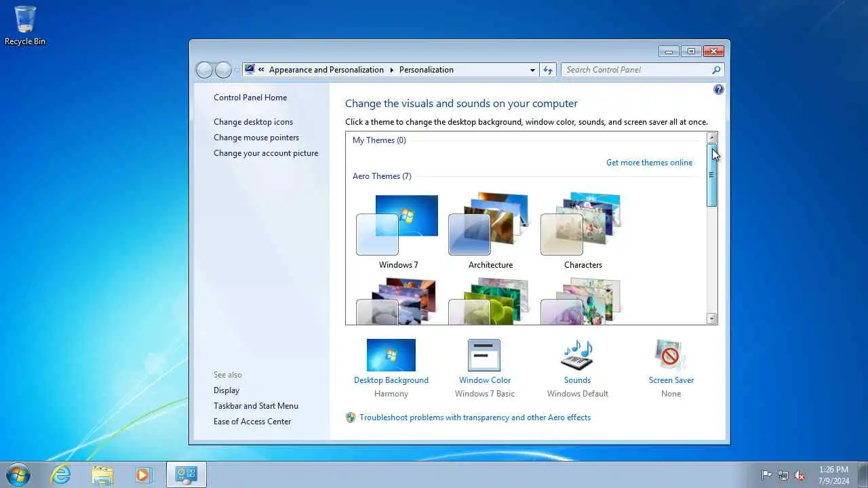Open Troubleshoot problems with transparency link
This screenshot has width=868, height=488.
point(475,418)
